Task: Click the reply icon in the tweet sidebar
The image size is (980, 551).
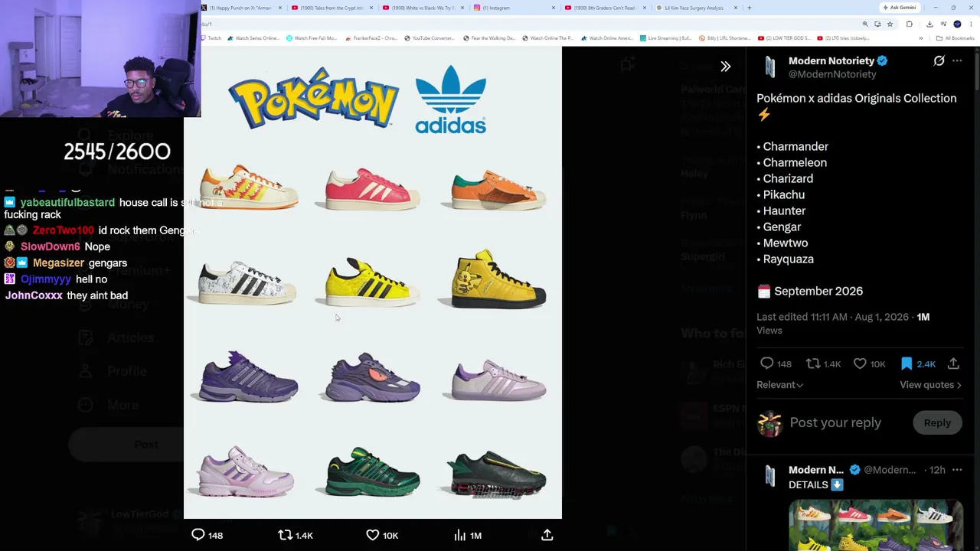Action: tap(766, 364)
